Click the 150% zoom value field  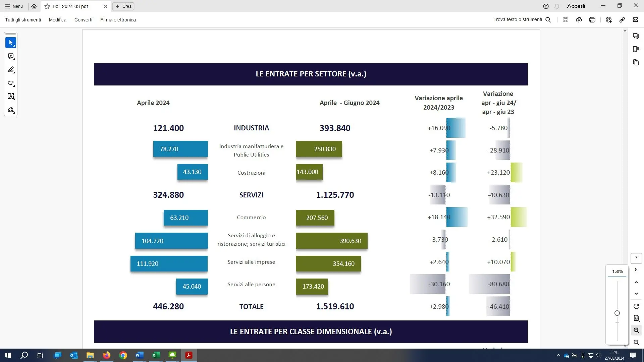coord(617,271)
